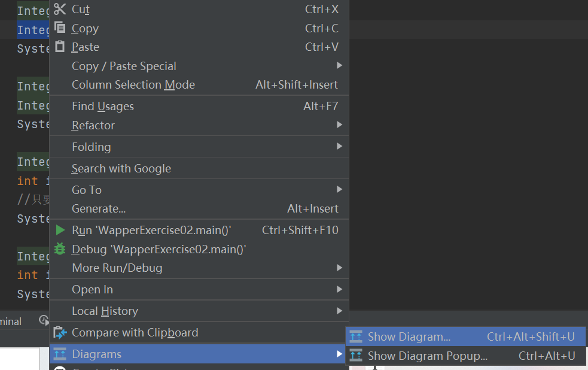The image size is (588, 370).
Task: Choose Cut from the context menu
Action: click(199, 9)
